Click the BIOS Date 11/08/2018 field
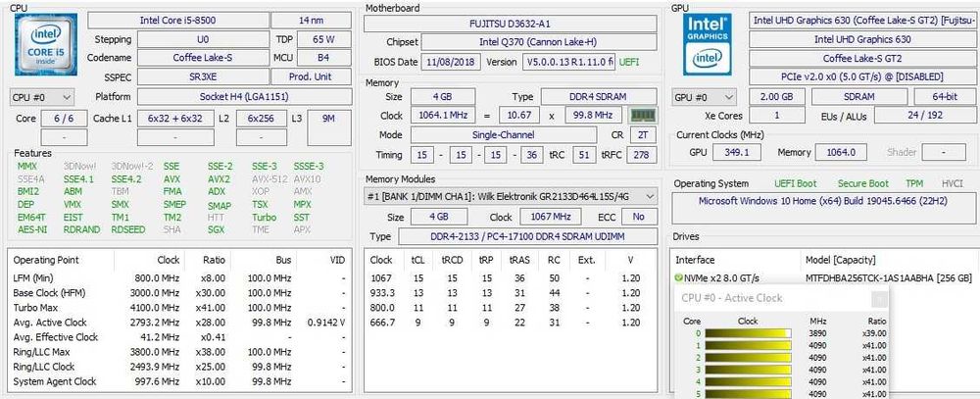This screenshot has height=399, width=980. pyautogui.click(x=451, y=62)
